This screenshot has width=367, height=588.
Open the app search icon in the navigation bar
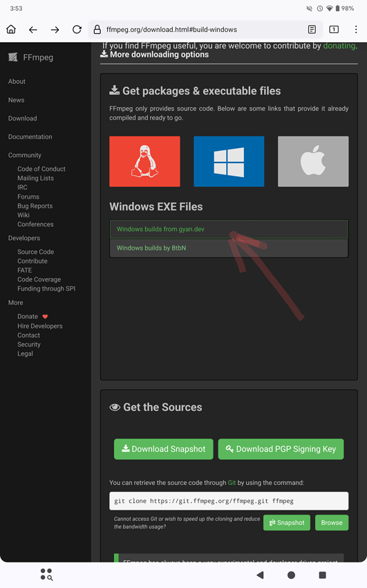(46, 574)
